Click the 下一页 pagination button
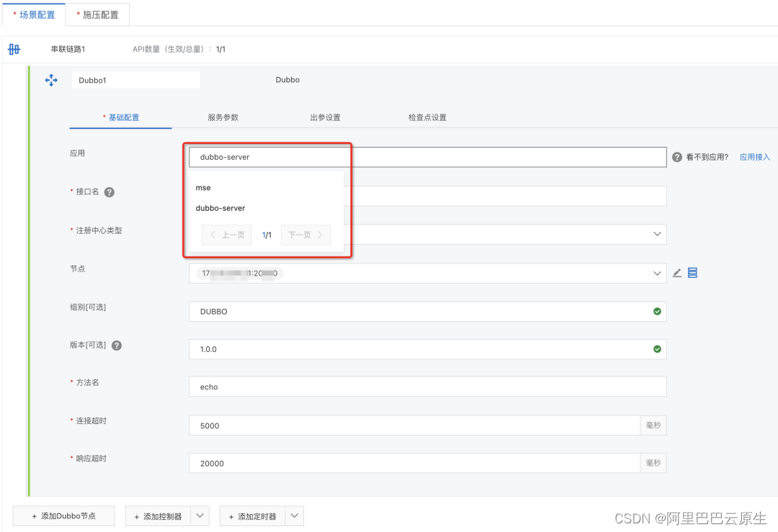The image size is (778, 532). pos(305,235)
